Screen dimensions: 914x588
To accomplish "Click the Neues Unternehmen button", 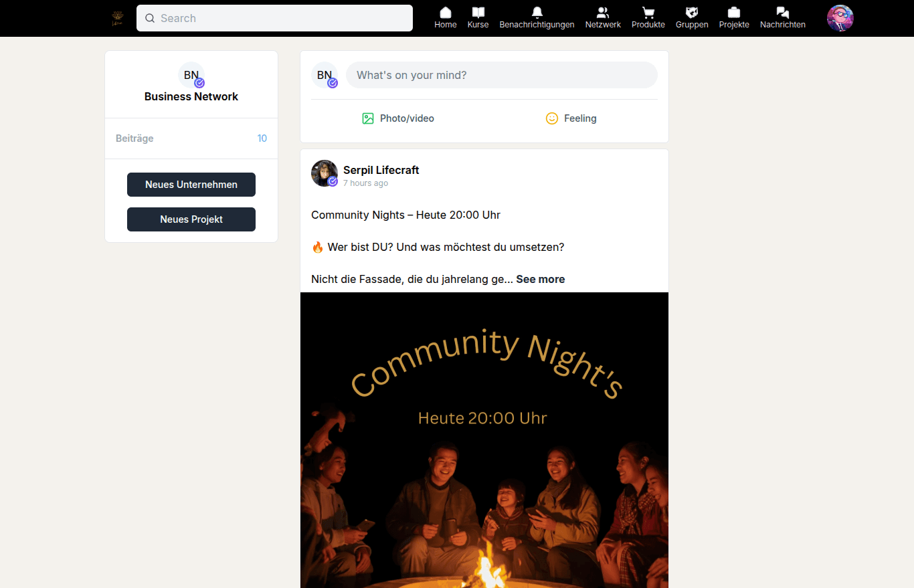I will point(191,185).
